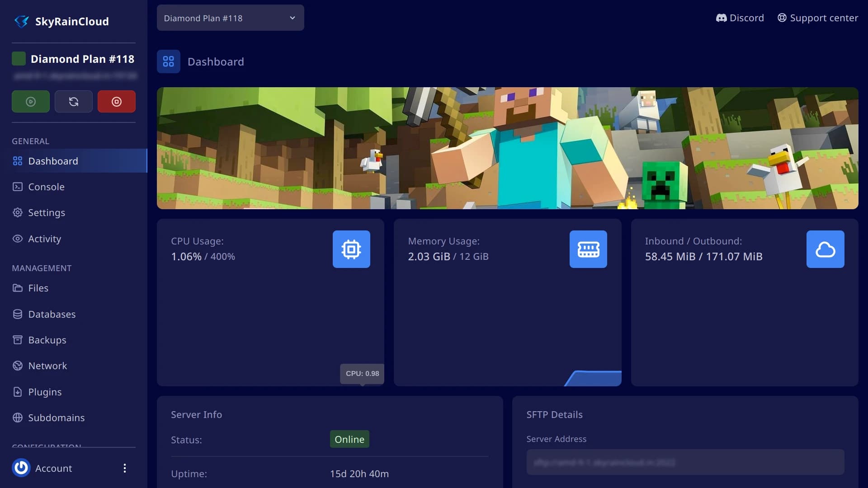Click the Memory Usage: label

[x=444, y=241]
